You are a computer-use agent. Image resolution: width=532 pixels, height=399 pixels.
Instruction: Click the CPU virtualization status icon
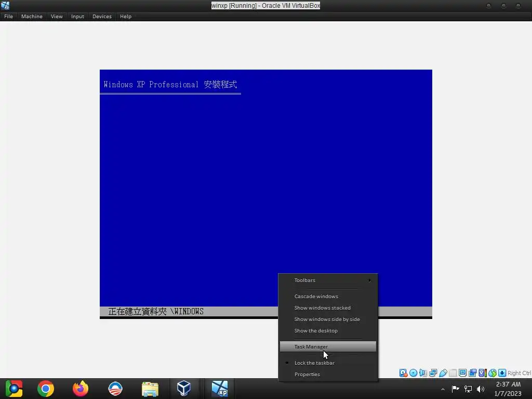tap(483, 373)
